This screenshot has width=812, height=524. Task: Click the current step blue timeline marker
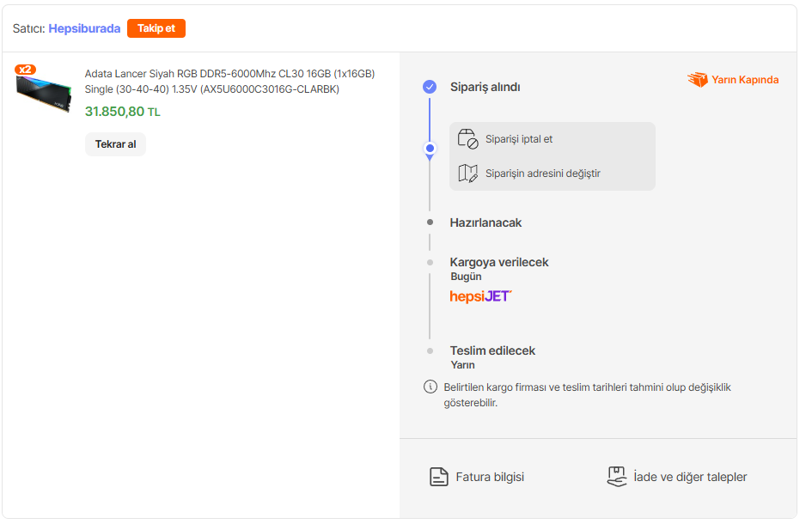point(430,149)
